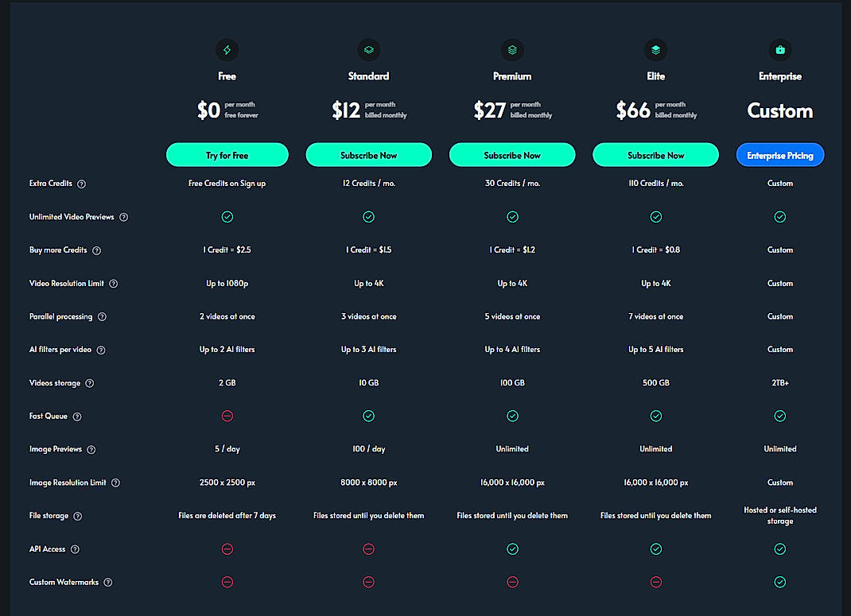Open help icon next to Unlimited Video Previews

pos(124,217)
